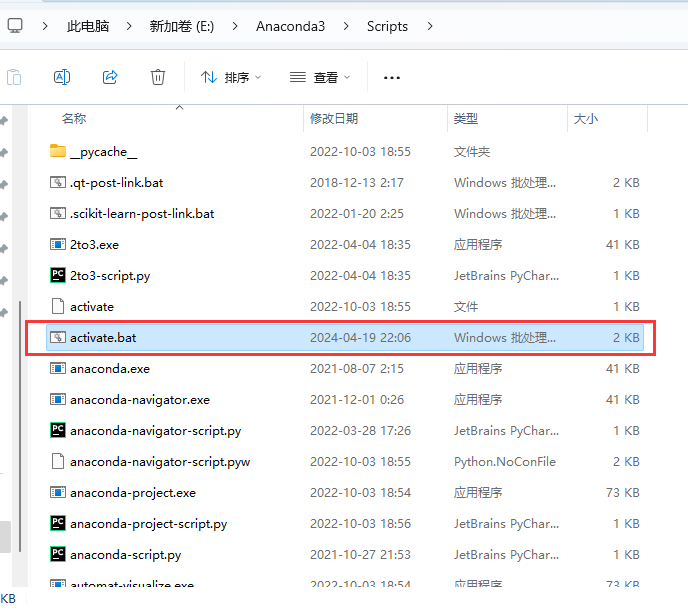The width and height of the screenshot is (688, 608).
Task: Select the anaconda-project-script.py file name
Action: [148, 524]
